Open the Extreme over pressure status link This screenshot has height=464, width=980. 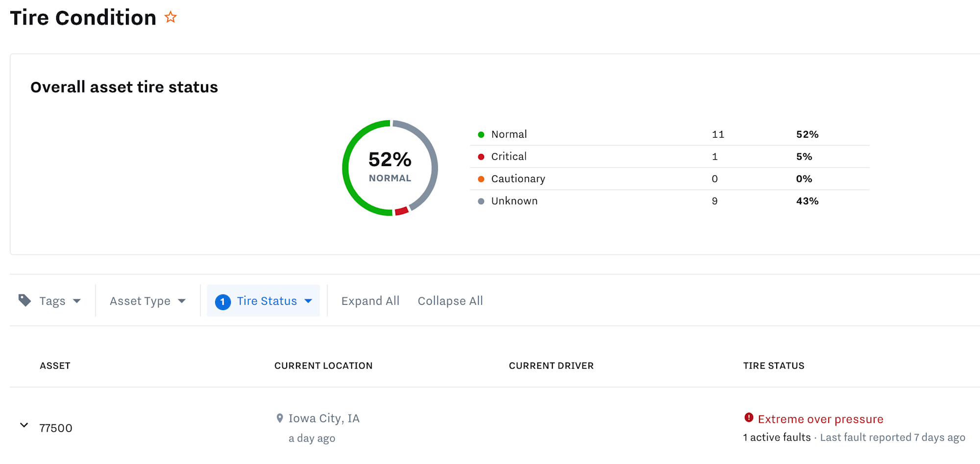click(x=820, y=419)
